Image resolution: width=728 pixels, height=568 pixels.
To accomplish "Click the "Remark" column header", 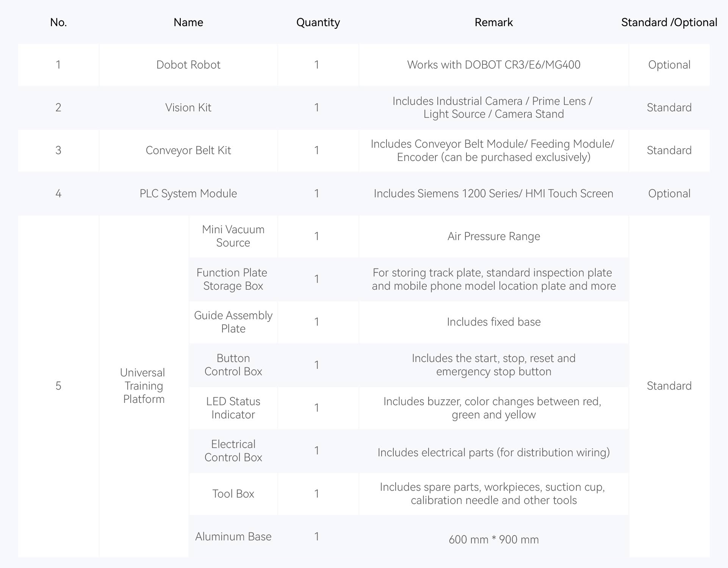I will coord(493,22).
